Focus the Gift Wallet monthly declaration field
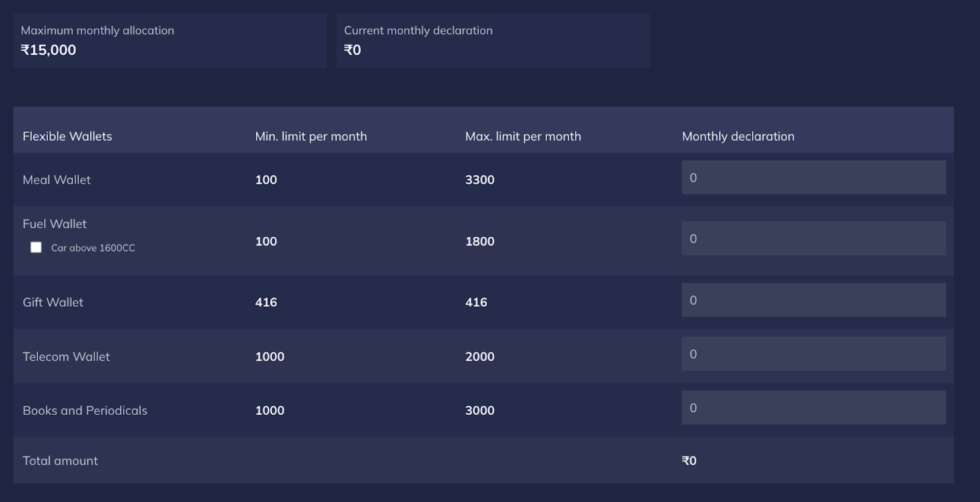The width and height of the screenshot is (980, 502). pos(813,300)
